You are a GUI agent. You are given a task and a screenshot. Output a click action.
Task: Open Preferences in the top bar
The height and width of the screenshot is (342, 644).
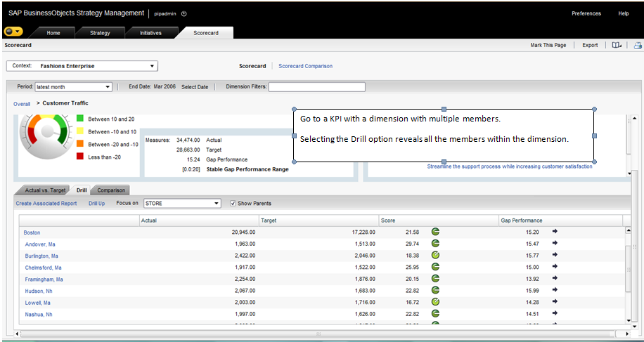586,13
